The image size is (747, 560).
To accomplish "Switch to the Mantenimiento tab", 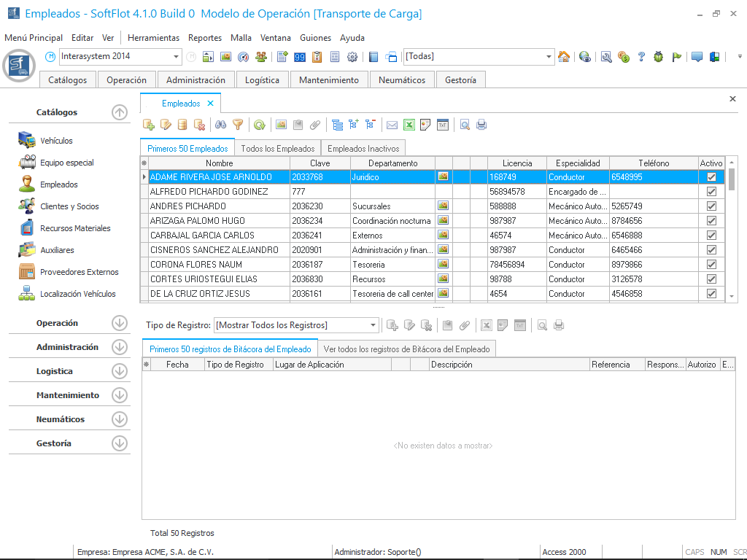I will 328,80.
